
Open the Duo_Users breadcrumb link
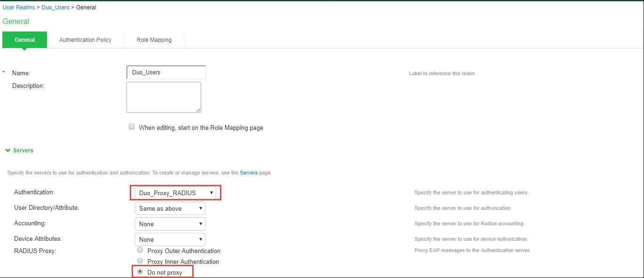click(x=55, y=7)
